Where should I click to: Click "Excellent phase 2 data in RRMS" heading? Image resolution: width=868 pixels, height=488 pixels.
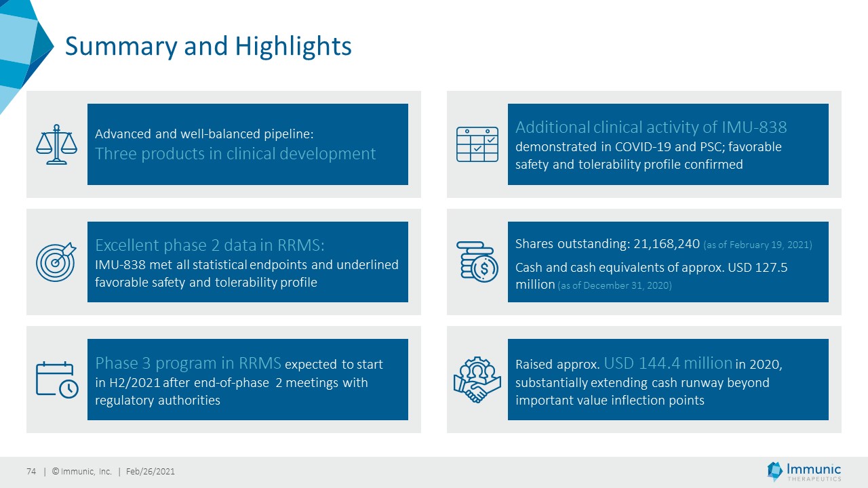[214, 245]
